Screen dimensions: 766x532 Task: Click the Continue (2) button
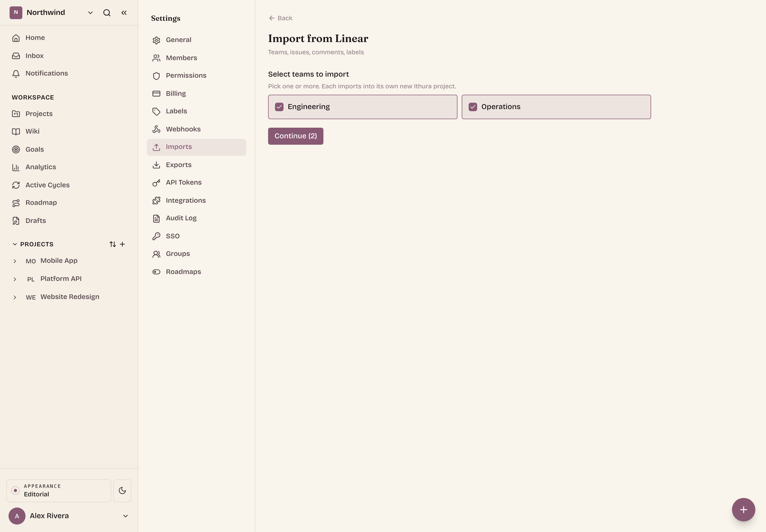296,136
